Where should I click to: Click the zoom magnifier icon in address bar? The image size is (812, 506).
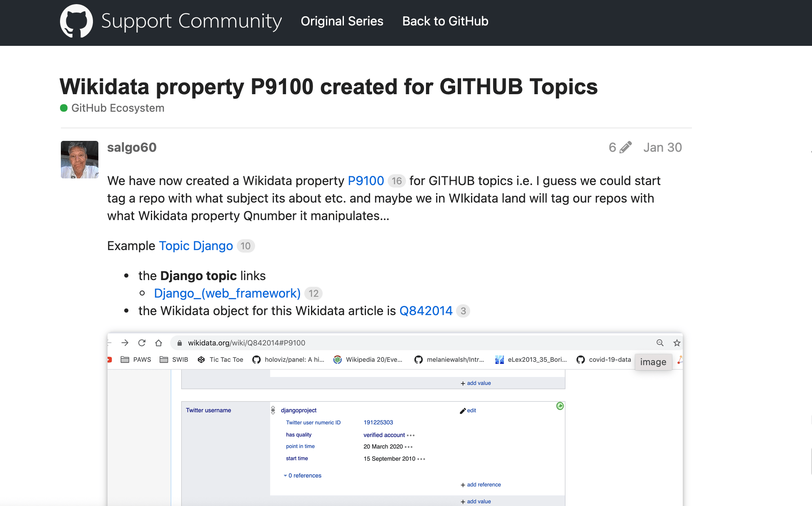[x=660, y=343]
